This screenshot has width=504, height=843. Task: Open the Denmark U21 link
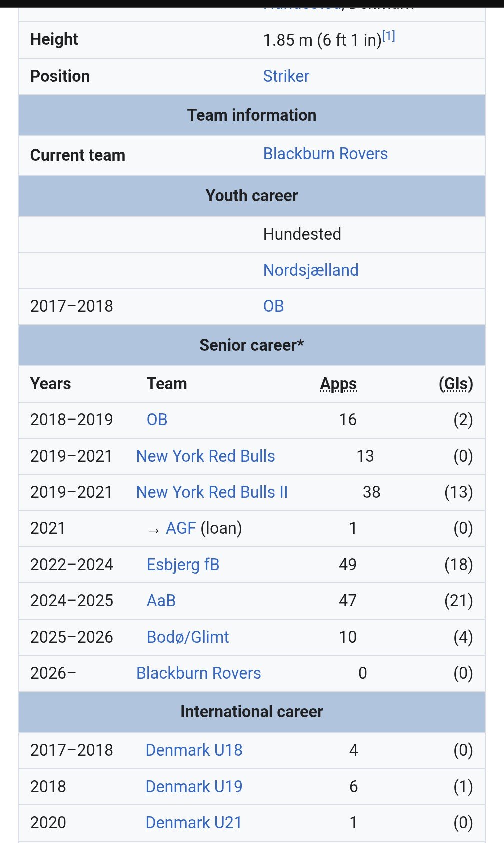pyautogui.click(x=193, y=823)
